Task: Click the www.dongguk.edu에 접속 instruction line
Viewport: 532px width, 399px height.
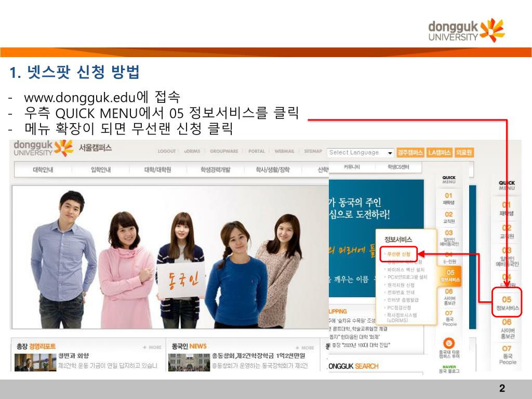Action: [102, 97]
